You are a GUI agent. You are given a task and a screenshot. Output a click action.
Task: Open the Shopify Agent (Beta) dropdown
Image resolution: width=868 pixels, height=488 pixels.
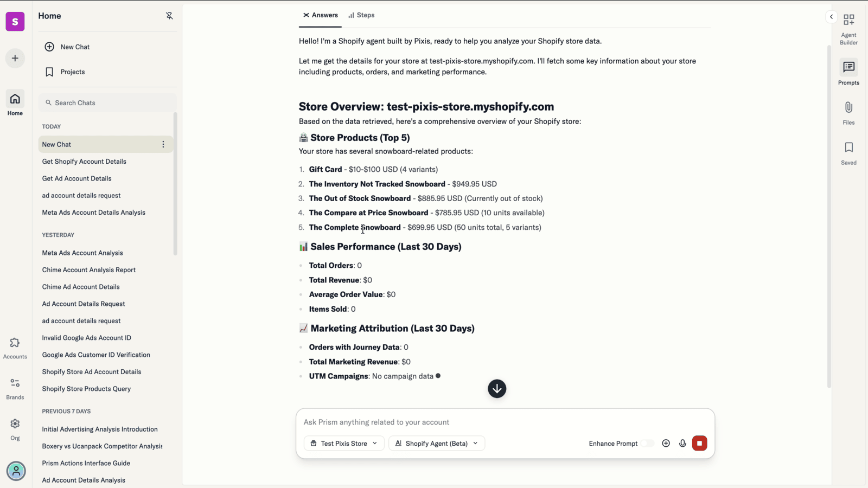tap(436, 443)
